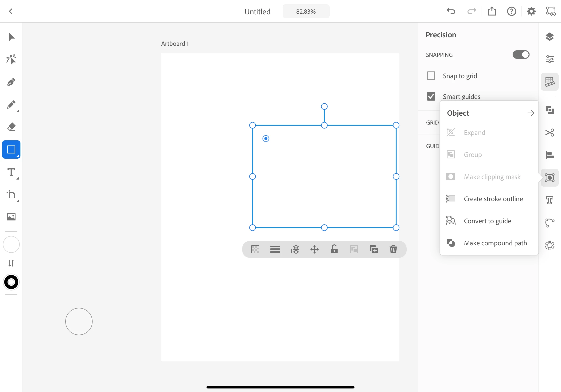Open the black stroke color swatch
Screen dimensions: 561x392
[x=11, y=282]
